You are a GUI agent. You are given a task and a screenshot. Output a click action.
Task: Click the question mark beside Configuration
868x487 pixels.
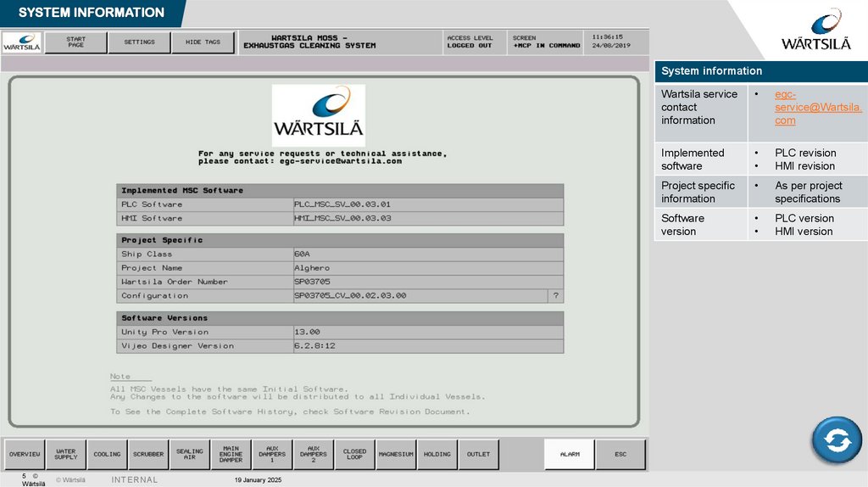pyautogui.click(x=556, y=296)
